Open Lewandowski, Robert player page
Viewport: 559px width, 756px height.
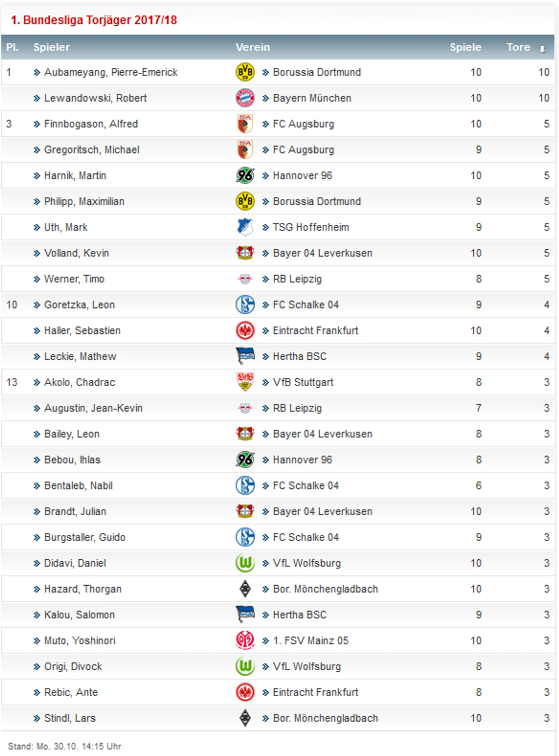pyautogui.click(x=95, y=98)
